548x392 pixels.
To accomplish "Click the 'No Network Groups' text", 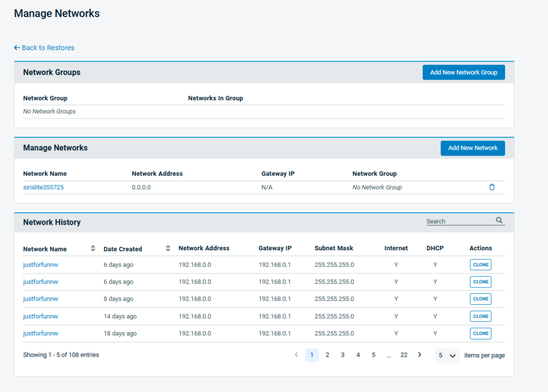I will coord(49,111).
